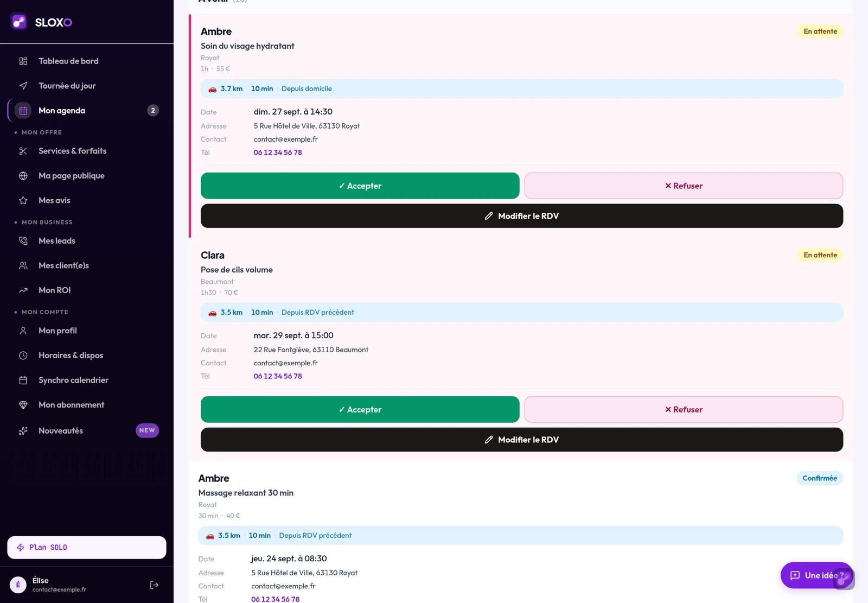Click the logout icon next to Élise
The width and height of the screenshot is (868, 603).
154,585
